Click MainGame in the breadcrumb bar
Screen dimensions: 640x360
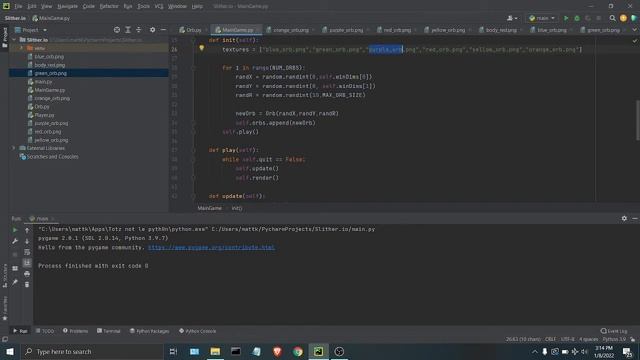pyautogui.click(x=209, y=208)
